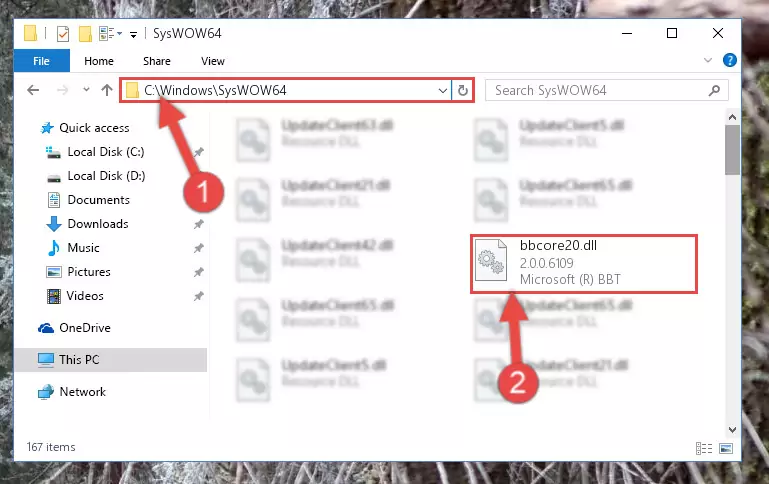Select the bbcore20.dll file
This screenshot has width=769, height=484.
point(584,264)
